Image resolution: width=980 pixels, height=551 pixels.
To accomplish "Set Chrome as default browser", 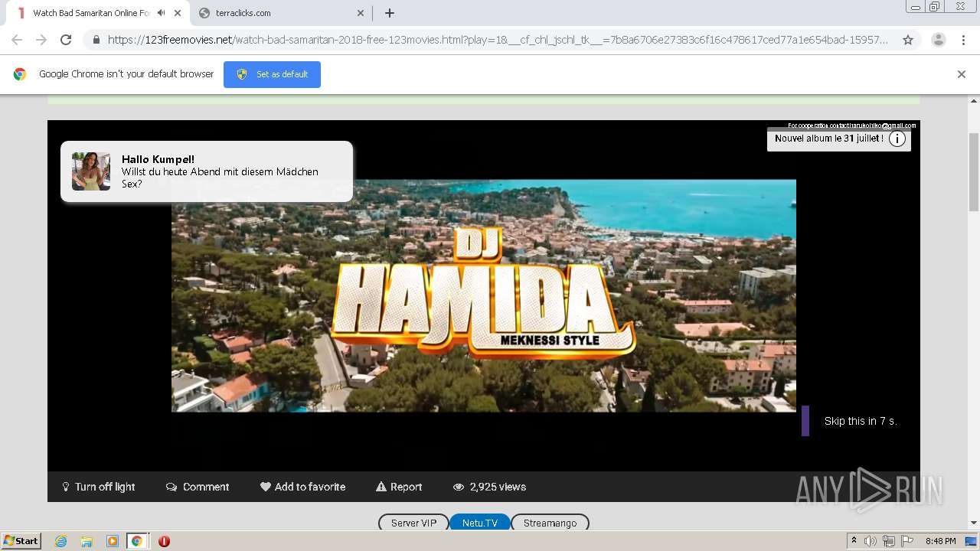I will click(272, 74).
